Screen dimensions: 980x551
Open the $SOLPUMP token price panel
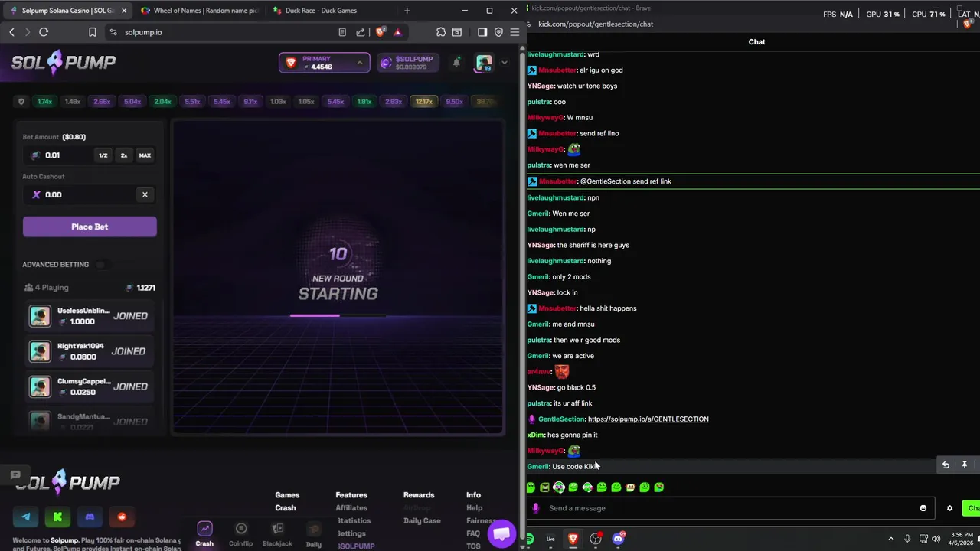coord(407,63)
